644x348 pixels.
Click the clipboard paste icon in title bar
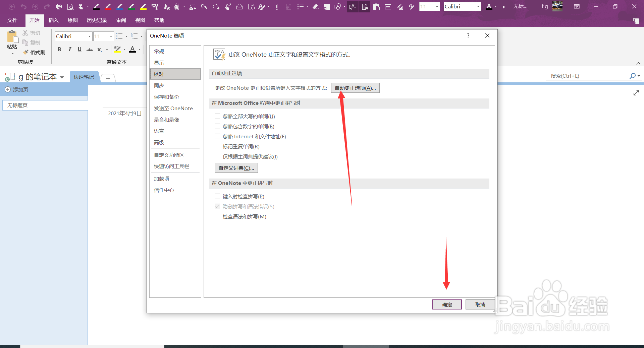(x=376, y=6)
